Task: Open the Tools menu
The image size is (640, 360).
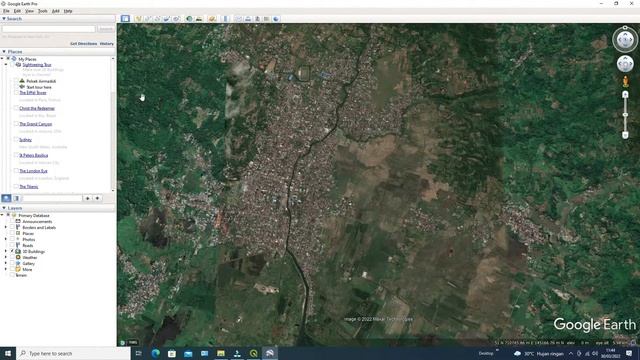Action: (x=42, y=11)
